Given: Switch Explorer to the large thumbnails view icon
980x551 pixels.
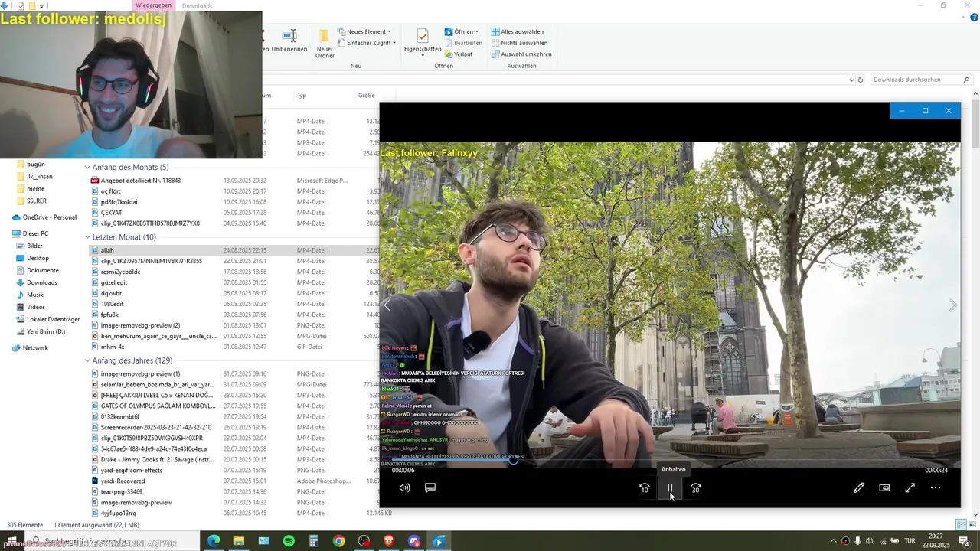Looking at the screenshot, I should click(x=971, y=524).
